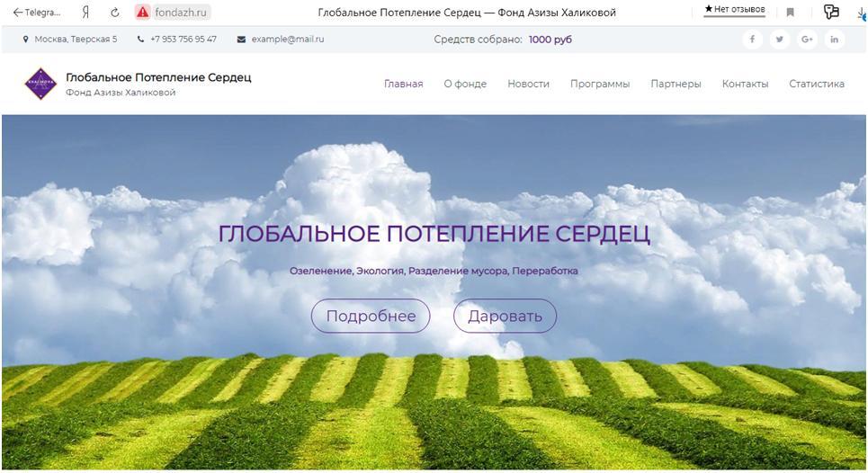Open the 'Главная' menu item

pos(404,85)
